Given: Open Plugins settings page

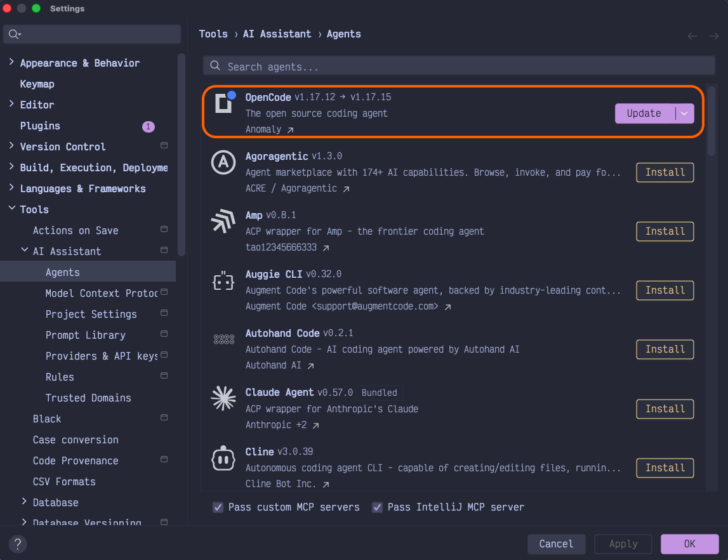Looking at the screenshot, I should click(40, 126).
